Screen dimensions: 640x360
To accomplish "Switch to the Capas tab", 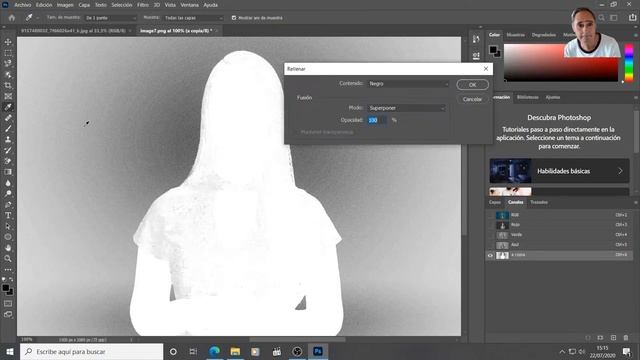I will click(495, 202).
